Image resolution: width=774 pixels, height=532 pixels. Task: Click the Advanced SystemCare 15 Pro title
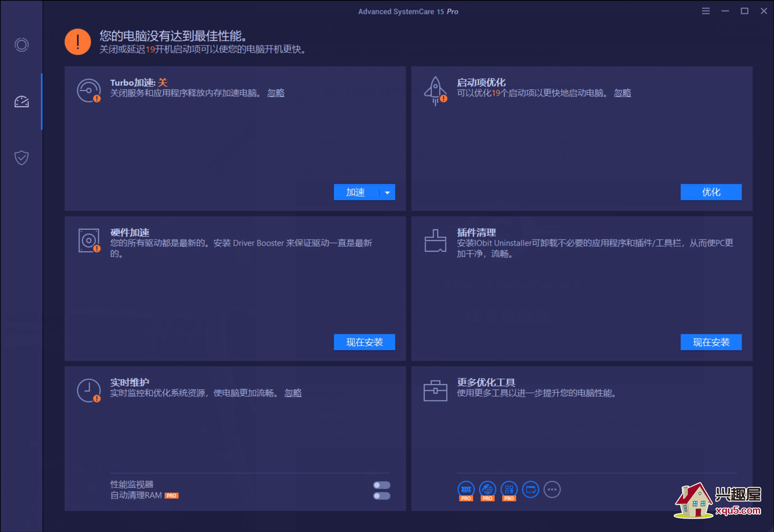click(x=408, y=11)
